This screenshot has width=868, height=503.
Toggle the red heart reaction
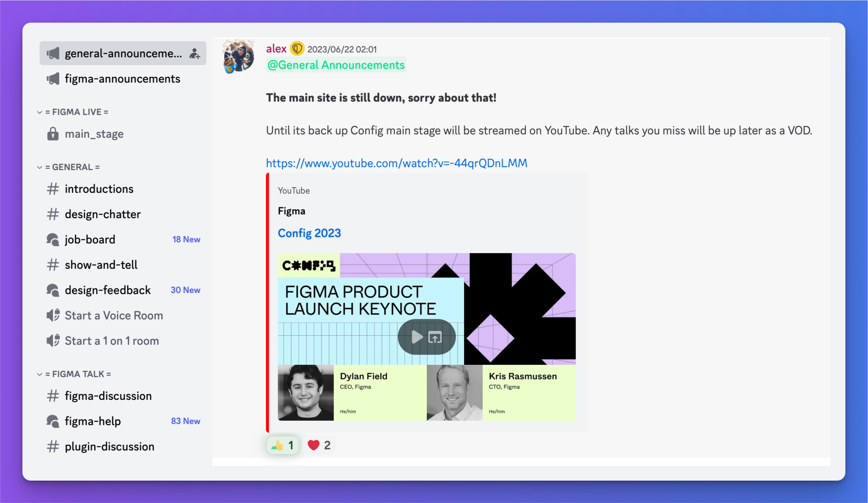(x=319, y=445)
